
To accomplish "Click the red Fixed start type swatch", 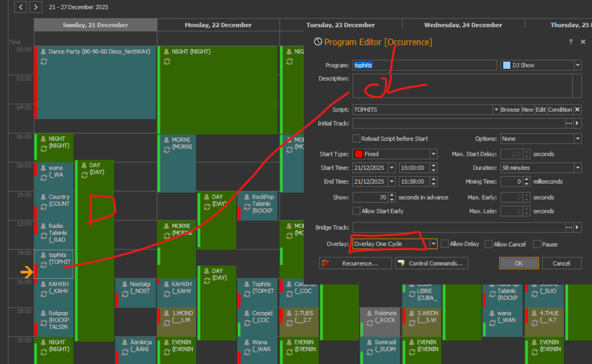I will (358, 154).
